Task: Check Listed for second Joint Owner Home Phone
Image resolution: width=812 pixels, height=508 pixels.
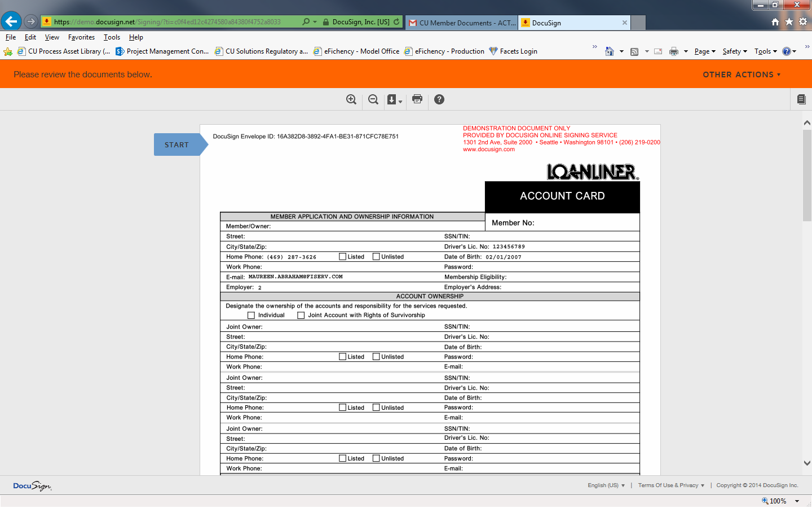Action: pos(342,408)
